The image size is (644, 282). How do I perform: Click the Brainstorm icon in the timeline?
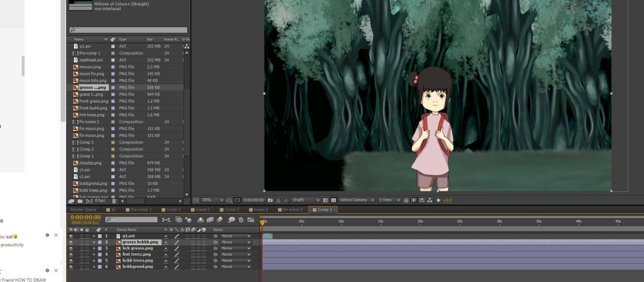232,219
